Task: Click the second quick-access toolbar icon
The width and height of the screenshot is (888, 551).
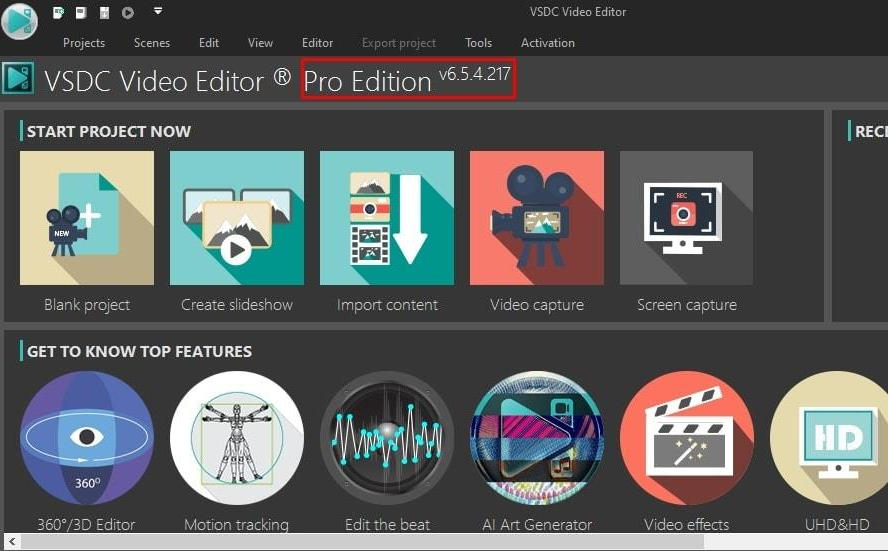Action: (81, 12)
